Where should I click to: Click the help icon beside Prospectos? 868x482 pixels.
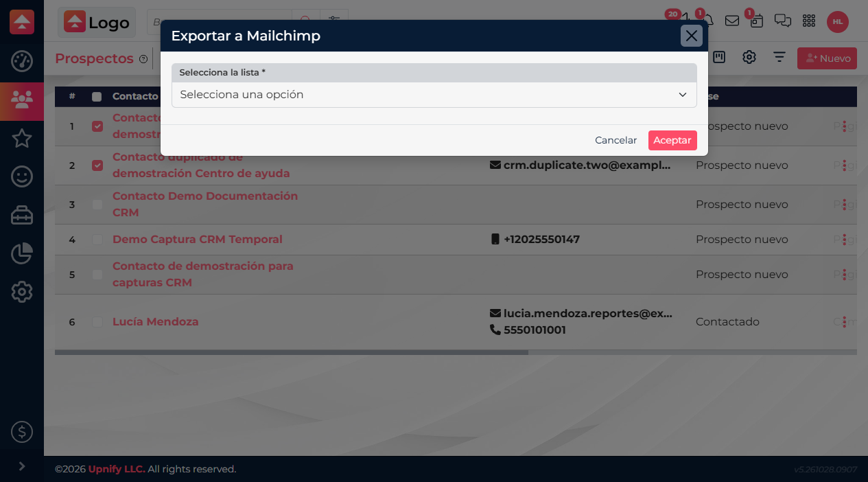tap(143, 59)
